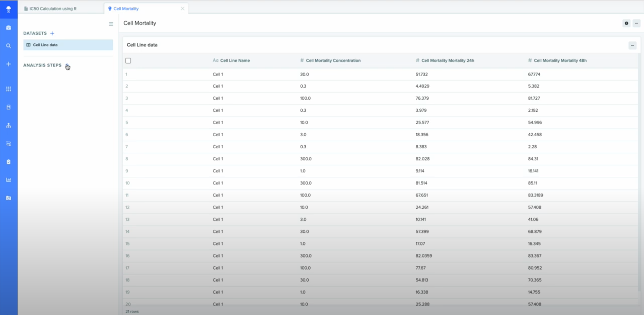Click the info icon next to Cell Mortality
Image resolution: width=644 pixels, height=315 pixels.
click(x=626, y=23)
